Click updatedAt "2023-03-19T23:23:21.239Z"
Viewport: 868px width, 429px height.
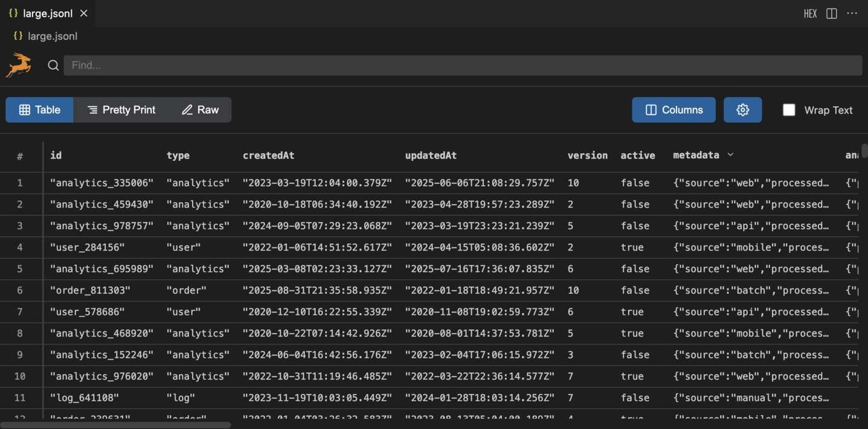pyautogui.click(x=480, y=226)
